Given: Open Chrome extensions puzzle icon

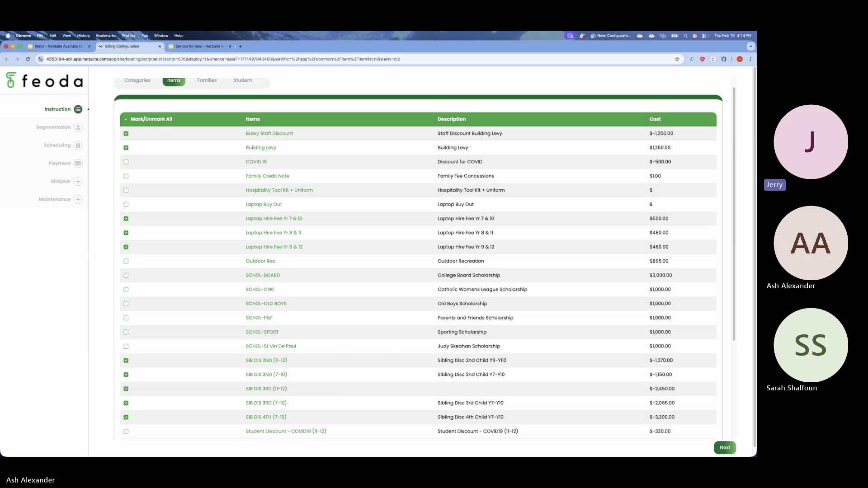Looking at the screenshot, I should point(724,59).
